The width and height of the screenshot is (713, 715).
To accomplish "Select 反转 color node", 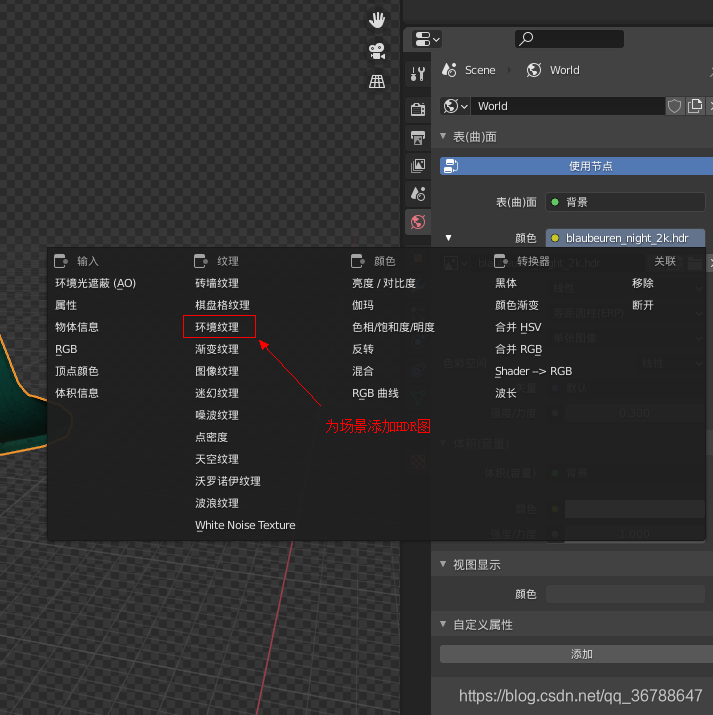I will click(363, 349).
